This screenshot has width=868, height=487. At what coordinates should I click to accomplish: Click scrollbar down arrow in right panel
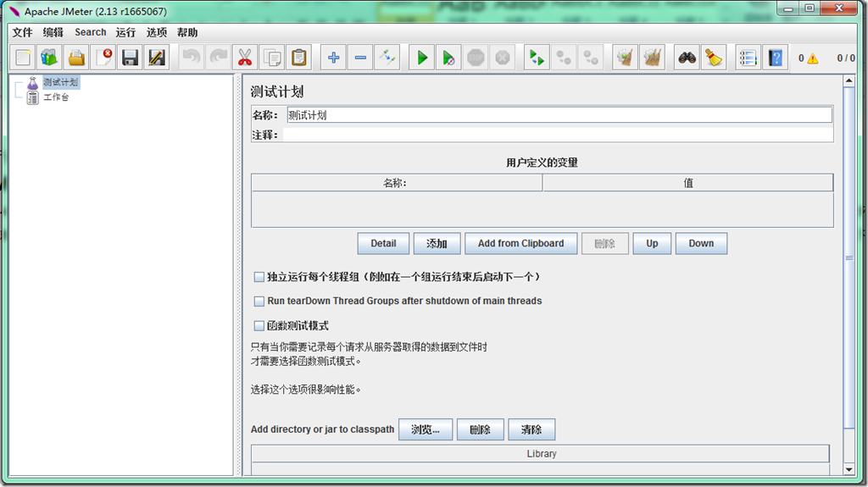pos(849,470)
